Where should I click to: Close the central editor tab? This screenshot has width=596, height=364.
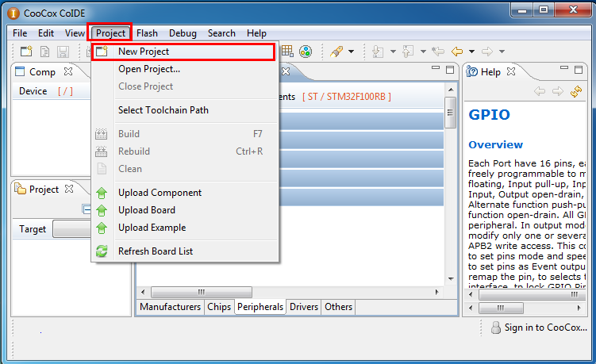click(x=286, y=71)
